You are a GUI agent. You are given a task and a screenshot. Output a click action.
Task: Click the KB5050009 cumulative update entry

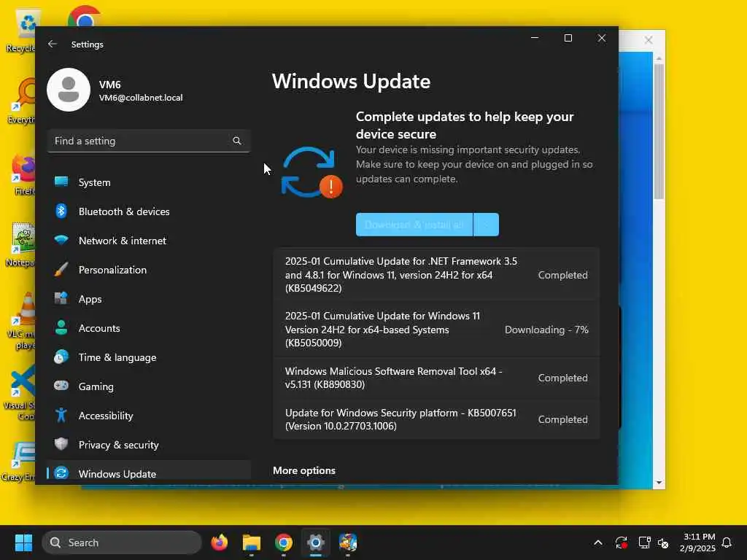[436, 329]
